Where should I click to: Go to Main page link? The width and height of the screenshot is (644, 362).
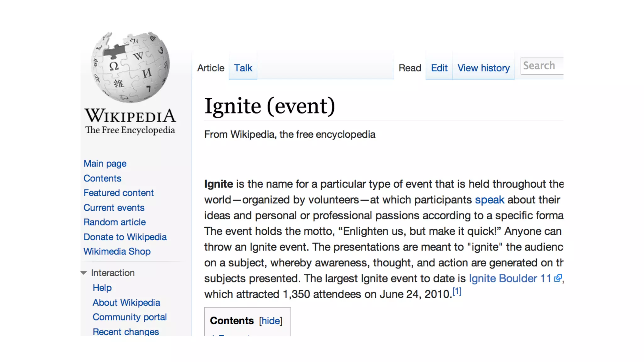(x=105, y=164)
